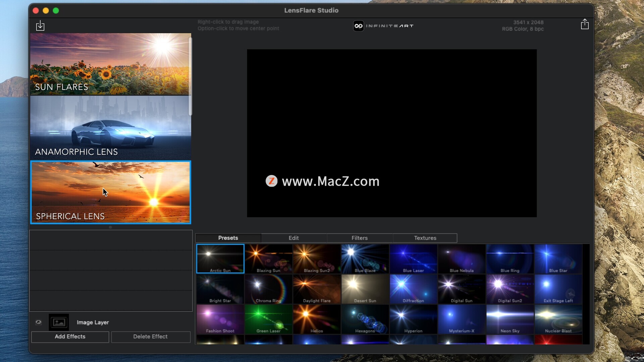Image resolution: width=644 pixels, height=362 pixels.
Task: Choose the Chroma Ring preset
Action: tap(268, 289)
